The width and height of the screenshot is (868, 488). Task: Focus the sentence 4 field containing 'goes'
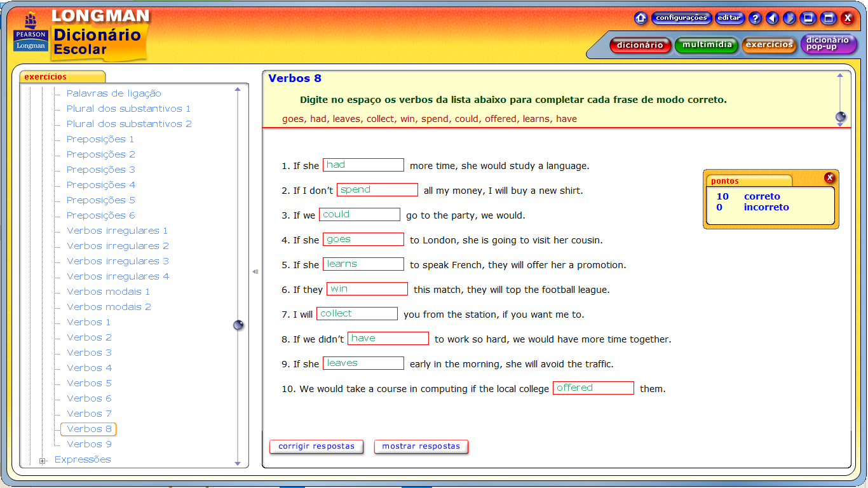tap(363, 240)
